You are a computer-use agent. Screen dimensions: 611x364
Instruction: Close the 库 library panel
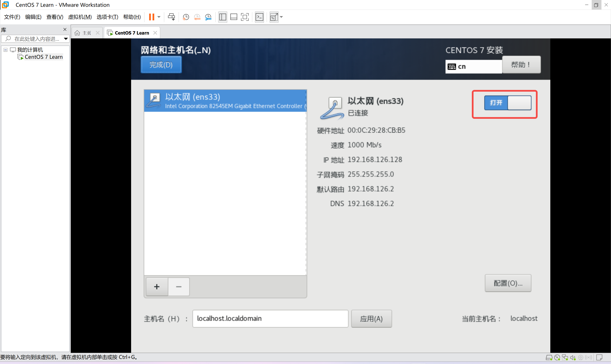tap(65, 29)
